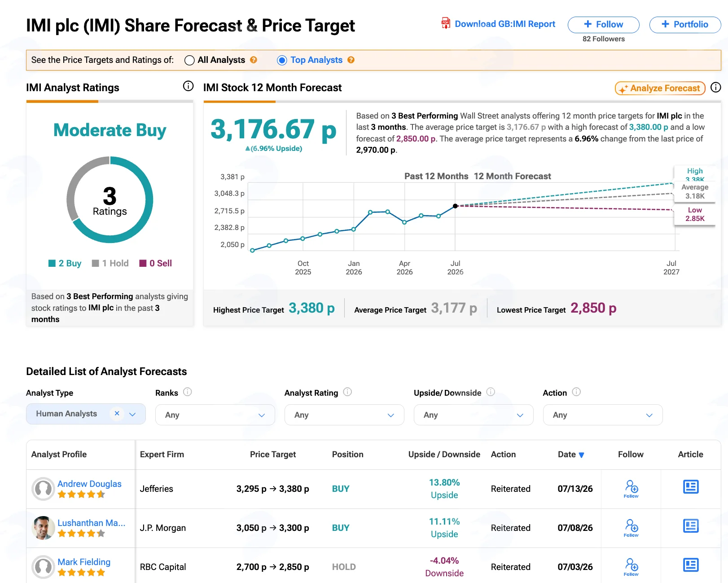This screenshot has height=583, width=728.
Task: Select the All Analysts radio option
Action: click(189, 60)
